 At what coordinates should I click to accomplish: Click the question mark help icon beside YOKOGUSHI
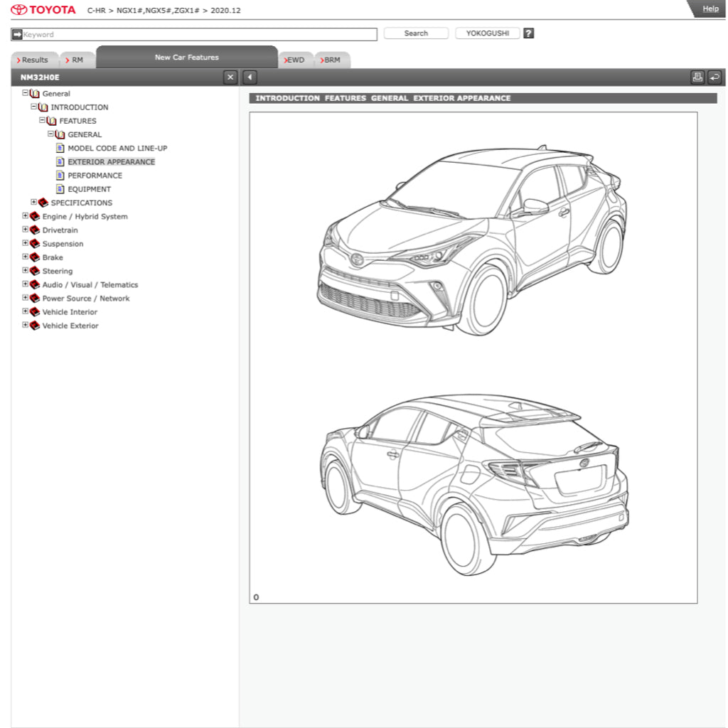pos(528,33)
